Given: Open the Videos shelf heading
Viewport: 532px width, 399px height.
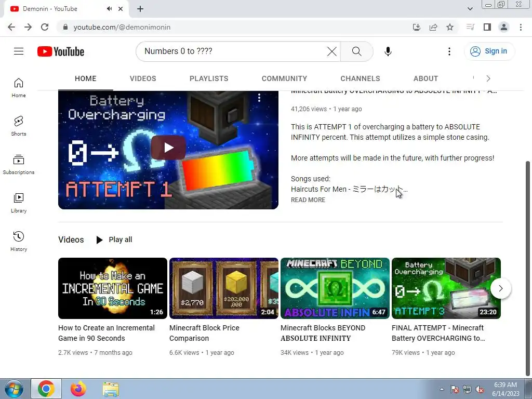Looking at the screenshot, I should pyautogui.click(x=71, y=240).
